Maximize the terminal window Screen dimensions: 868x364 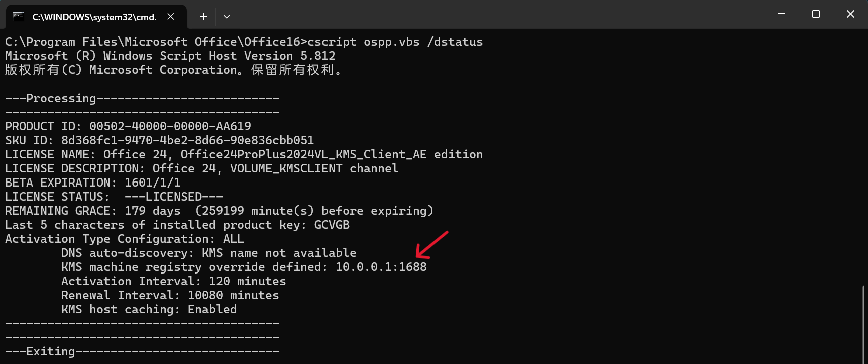coord(816,14)
